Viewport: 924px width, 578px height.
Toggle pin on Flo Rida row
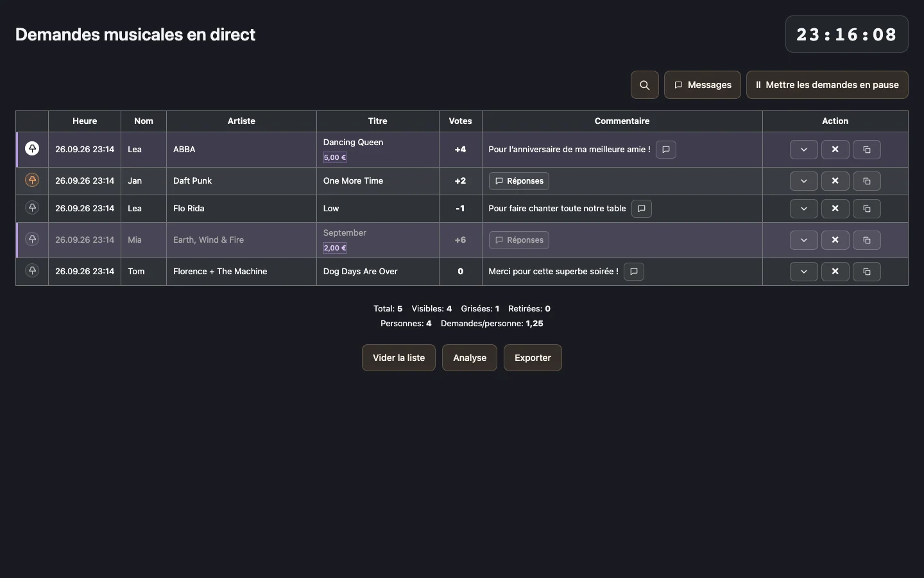32,207
